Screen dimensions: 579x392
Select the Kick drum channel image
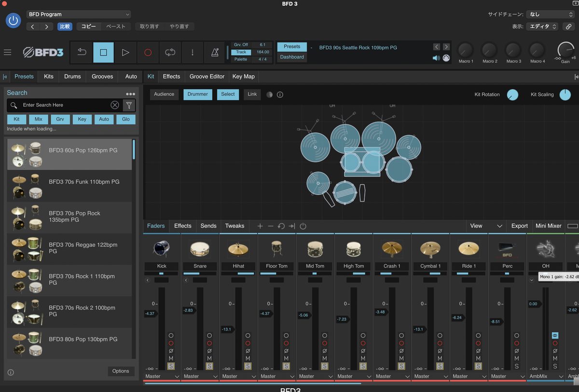pos(161,248)
